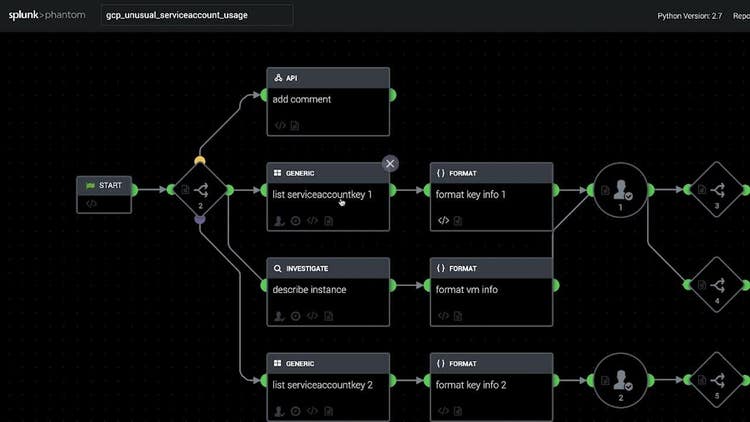Click yellow connector on top of decision 2

200,160
